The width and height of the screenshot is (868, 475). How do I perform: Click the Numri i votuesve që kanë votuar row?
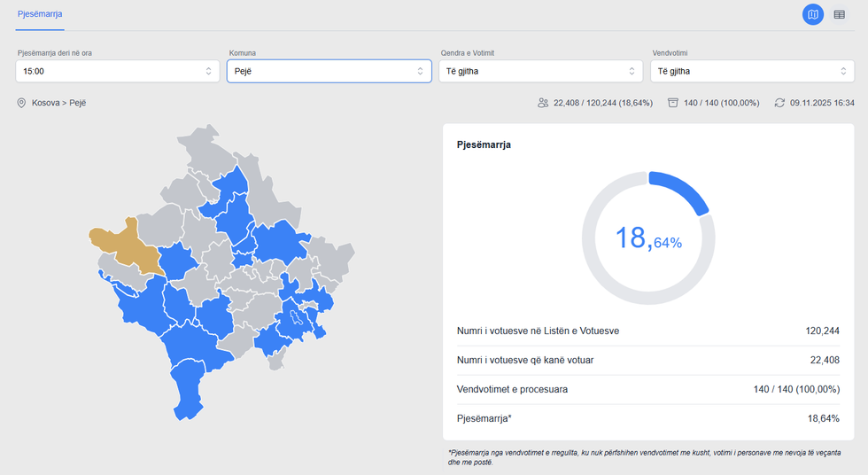[x=647, y=360]
